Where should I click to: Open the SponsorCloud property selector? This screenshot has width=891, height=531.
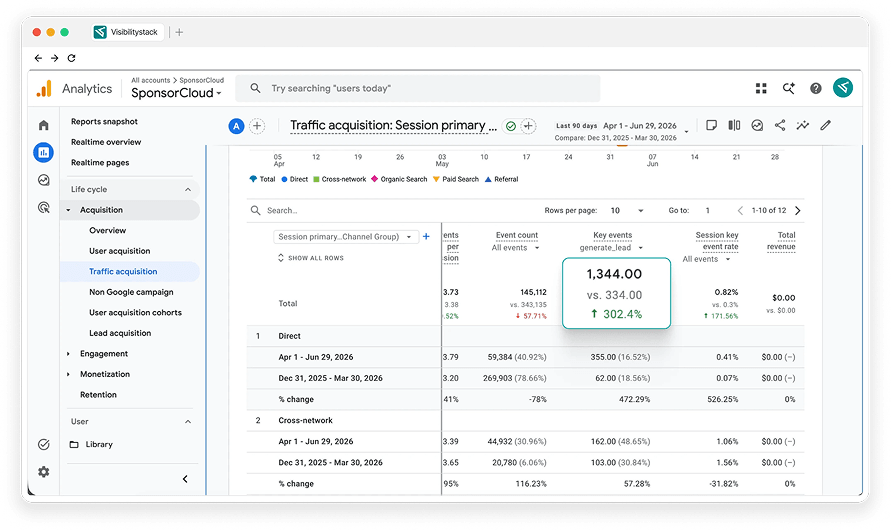click(x=176, y=93)
